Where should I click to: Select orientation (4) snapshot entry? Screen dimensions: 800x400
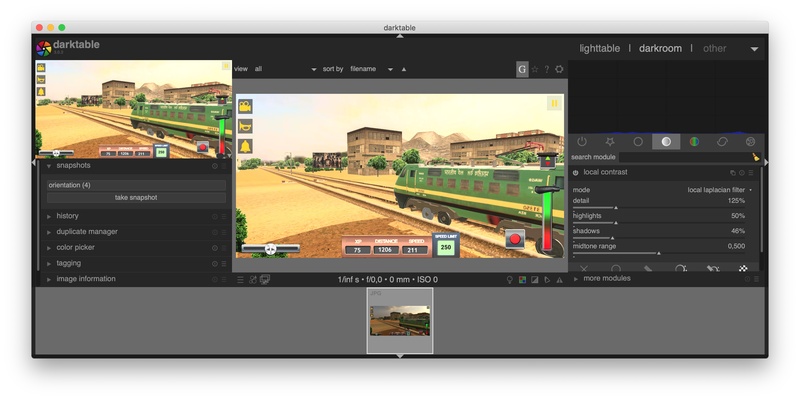click(136, 185)
